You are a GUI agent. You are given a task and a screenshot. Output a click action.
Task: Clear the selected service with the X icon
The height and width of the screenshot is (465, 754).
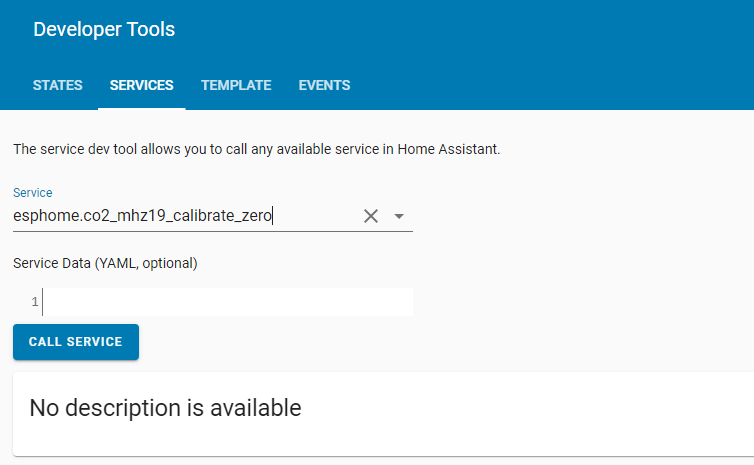(x=371, y=216)
